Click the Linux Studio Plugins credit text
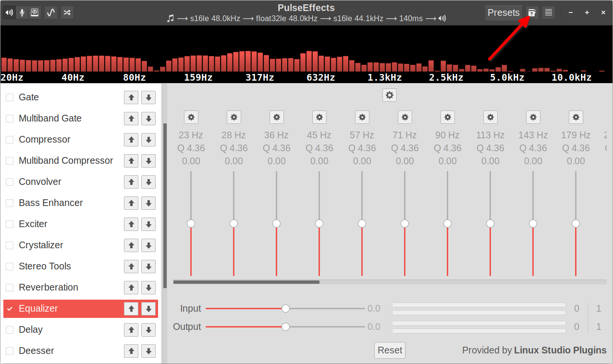This screenshot has width=613, height=364. point(560,350)
